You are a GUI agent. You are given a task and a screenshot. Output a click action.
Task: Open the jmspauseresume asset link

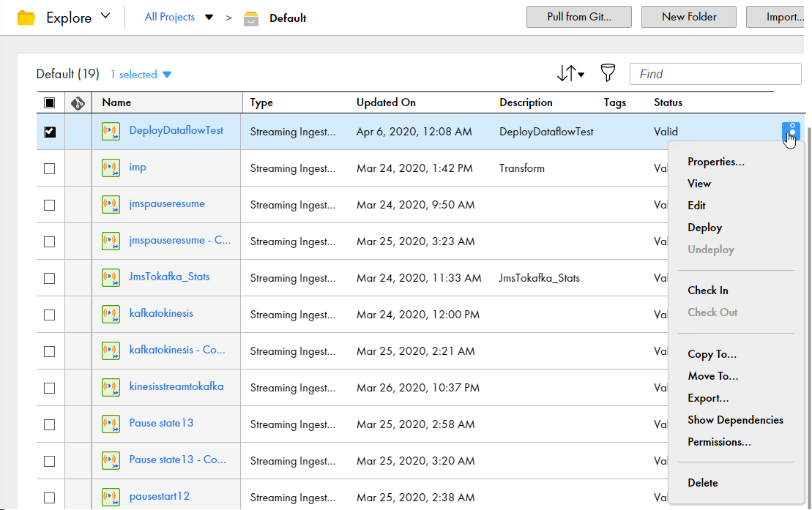click(x=167, y=204)
